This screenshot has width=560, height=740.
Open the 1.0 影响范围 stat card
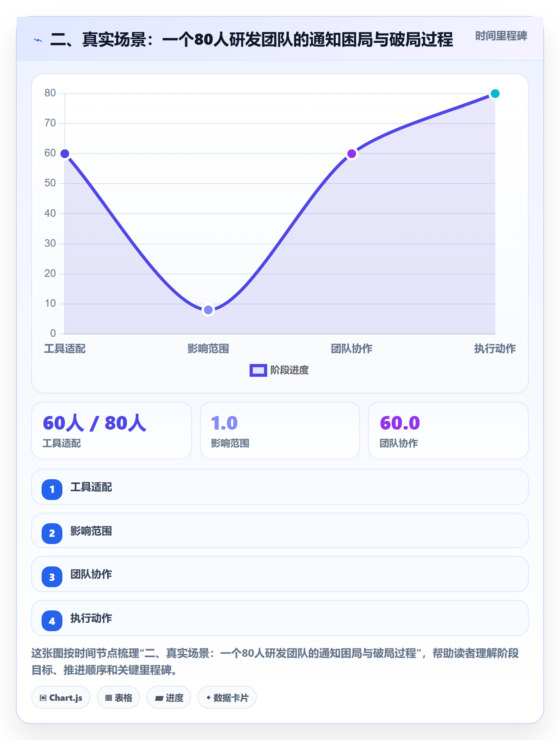[x=280, y=430]
